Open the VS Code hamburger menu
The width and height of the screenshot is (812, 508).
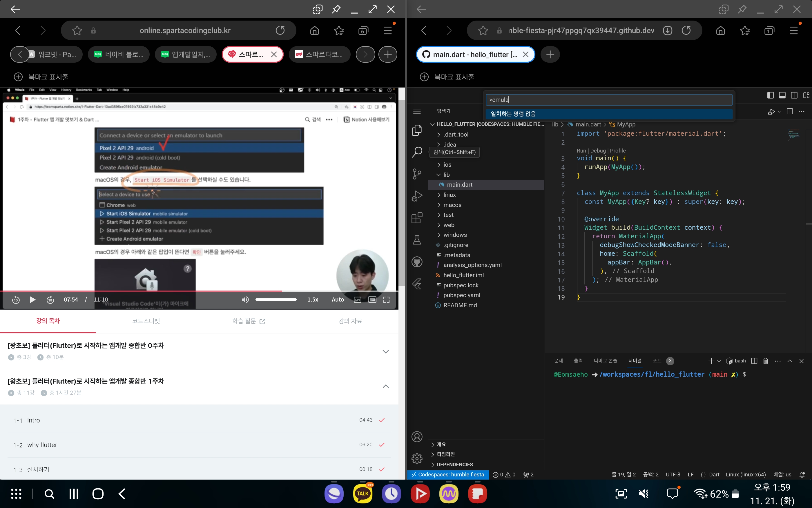coord(417,112)
